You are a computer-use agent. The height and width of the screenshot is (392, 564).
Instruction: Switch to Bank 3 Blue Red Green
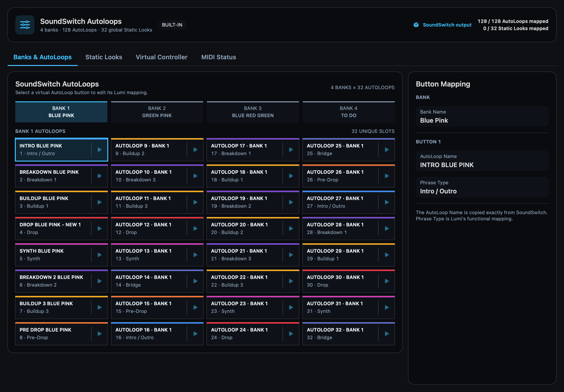[x=253, y=112]
